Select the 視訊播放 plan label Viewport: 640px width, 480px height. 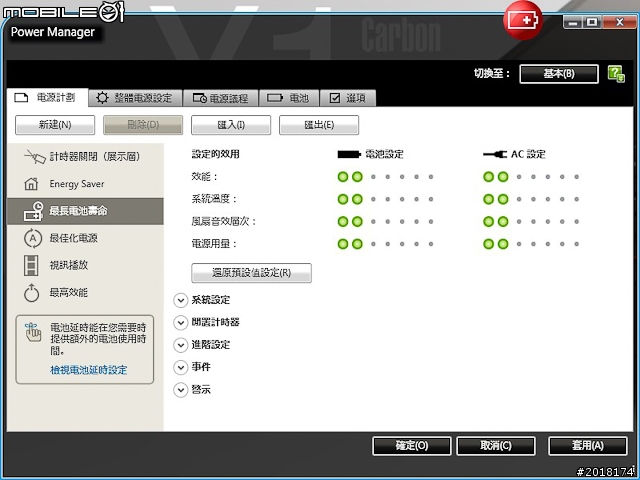click(x=69, y=265)
